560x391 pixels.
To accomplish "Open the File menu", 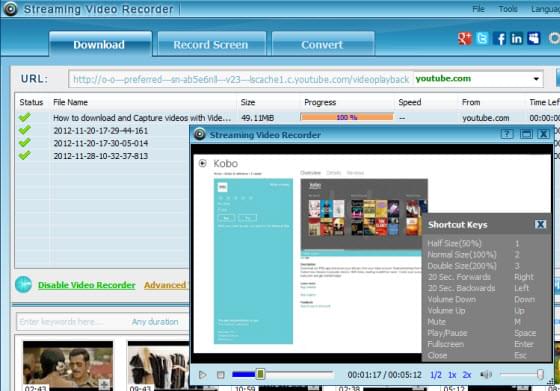I will pos(478,9).
